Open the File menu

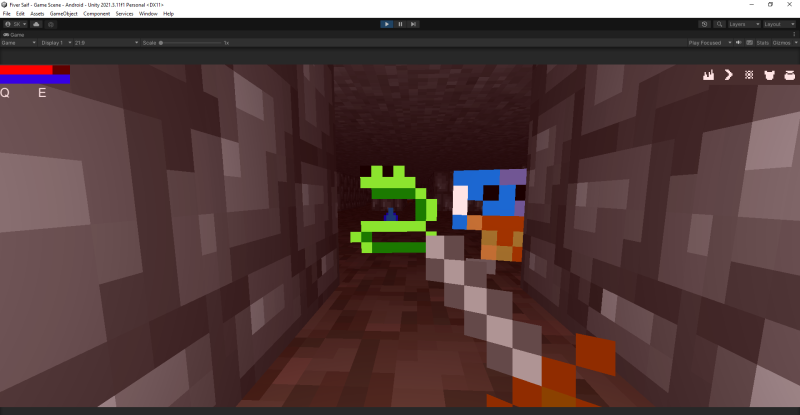[x=7, y=14]
